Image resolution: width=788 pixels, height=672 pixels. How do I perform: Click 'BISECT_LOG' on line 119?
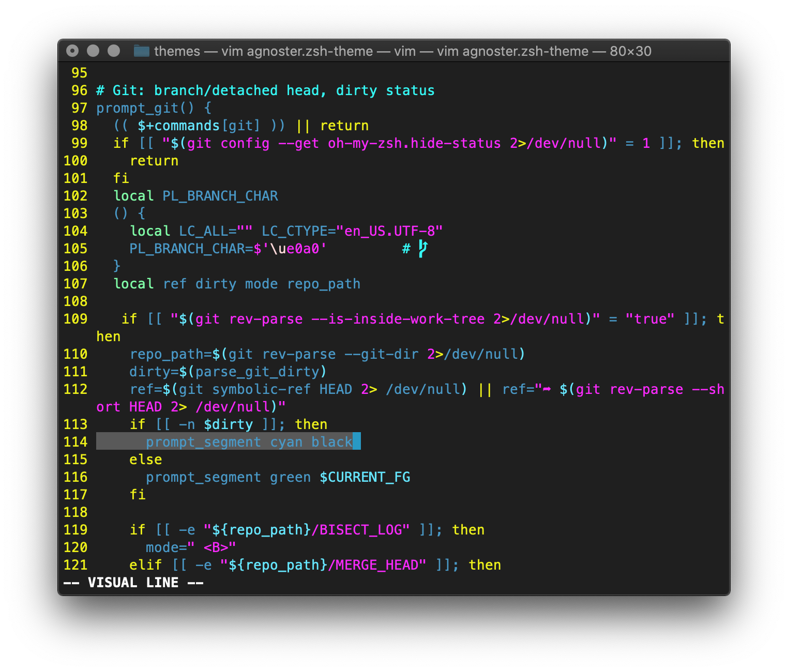[x=360, y=530]
